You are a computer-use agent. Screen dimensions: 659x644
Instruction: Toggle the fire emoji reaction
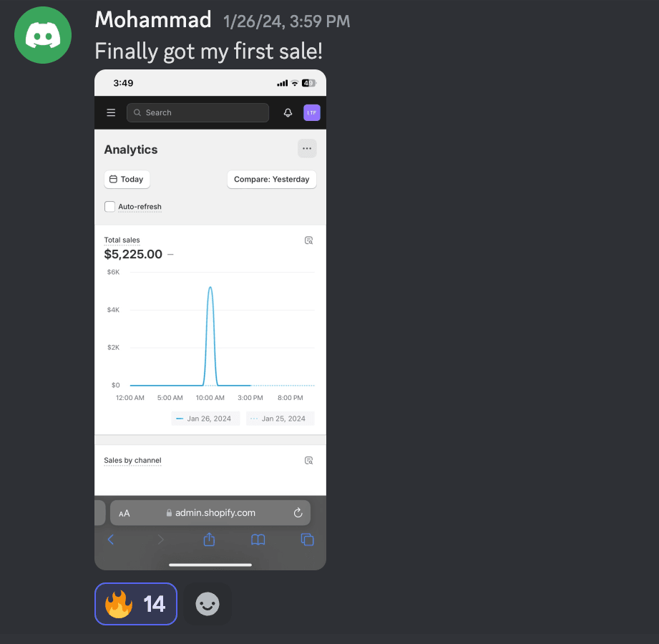(x=136, y=604)
